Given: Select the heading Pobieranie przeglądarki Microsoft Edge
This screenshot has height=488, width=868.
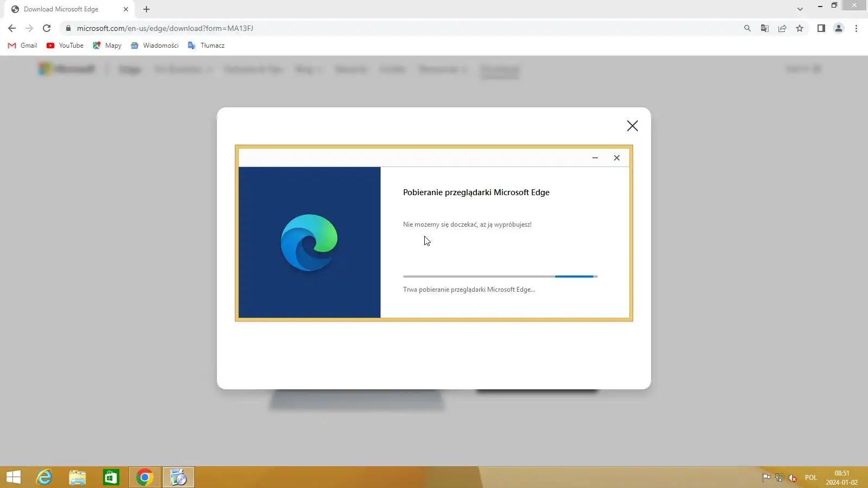Looking at the screenshot, I should point(476,192).
